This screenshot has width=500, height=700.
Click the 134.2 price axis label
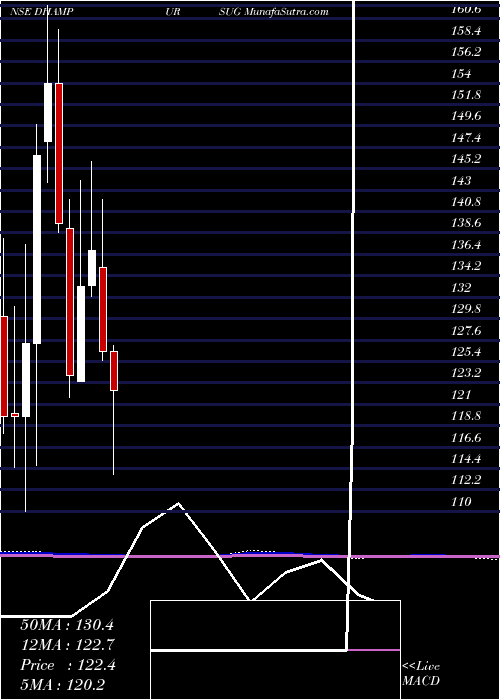[466, 266]
